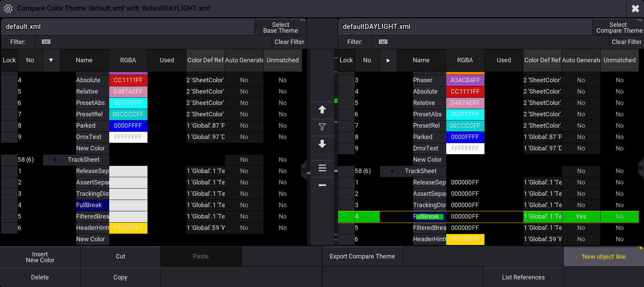
Task: Click the up arrow in center column
Action: coord(322,110)
